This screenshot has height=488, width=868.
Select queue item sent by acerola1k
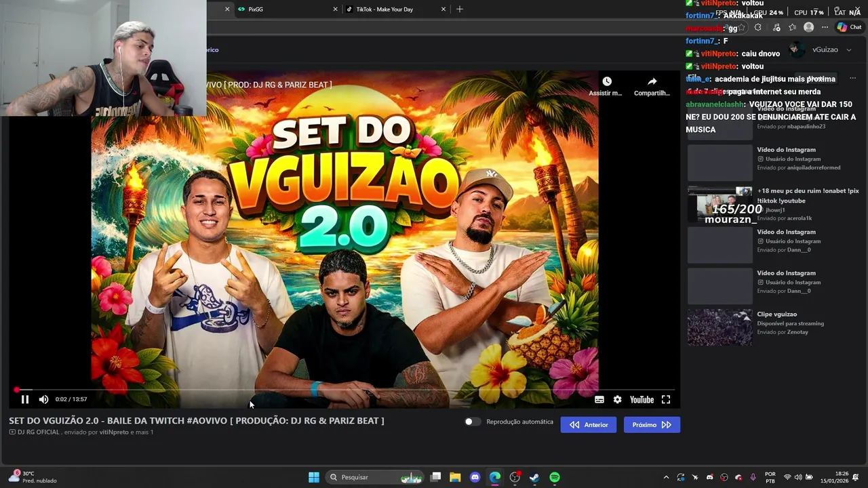773,205
